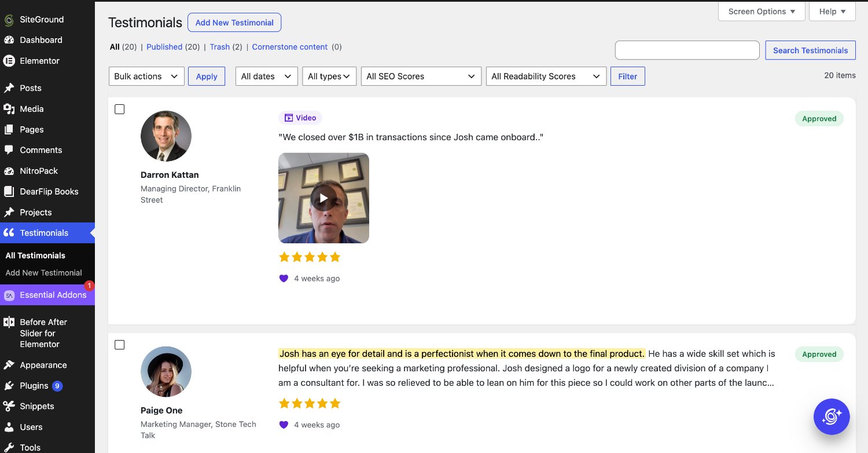Click the Darron Kattan name
The image size is (868, 453).
[x=170, y=175]
